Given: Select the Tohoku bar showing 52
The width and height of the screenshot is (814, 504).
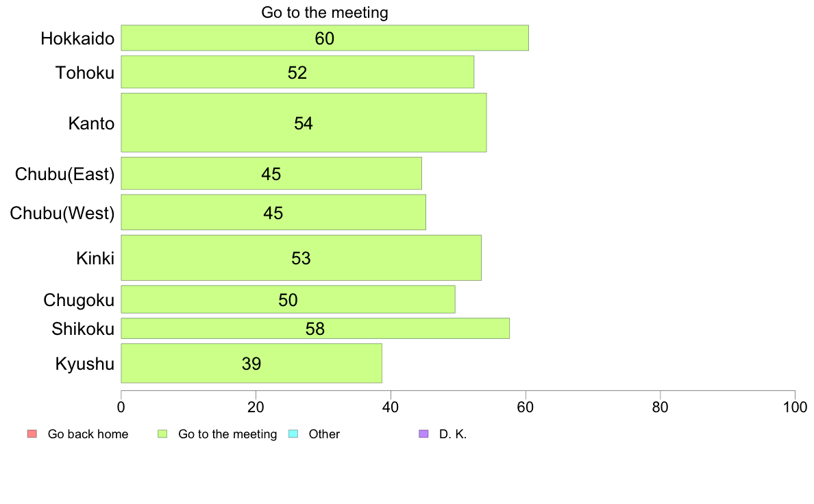Looking at the screenshot, I should (x=297, y=72).
